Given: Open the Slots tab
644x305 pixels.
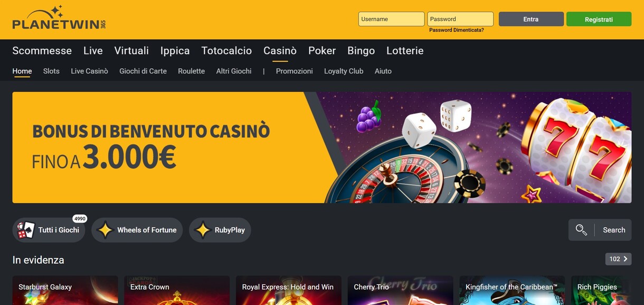Looking at the screenshot, I should (51, 71).
